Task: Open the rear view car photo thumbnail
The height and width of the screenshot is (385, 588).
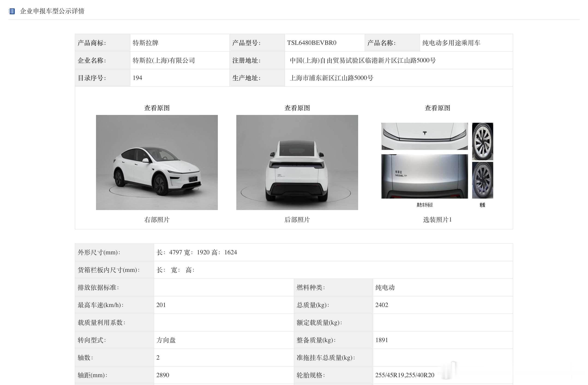Action: pyautogui.click(x=297, y=162)
